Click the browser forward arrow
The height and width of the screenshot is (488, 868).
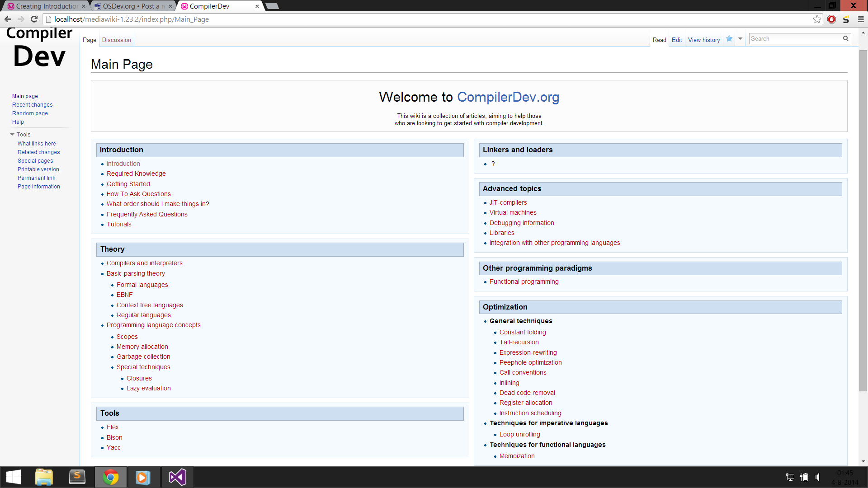21,19
